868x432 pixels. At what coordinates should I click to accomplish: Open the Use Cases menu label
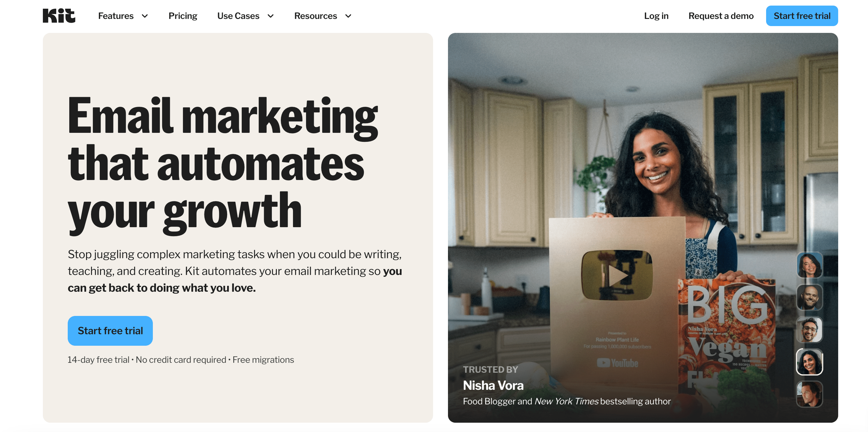point(238,16)
